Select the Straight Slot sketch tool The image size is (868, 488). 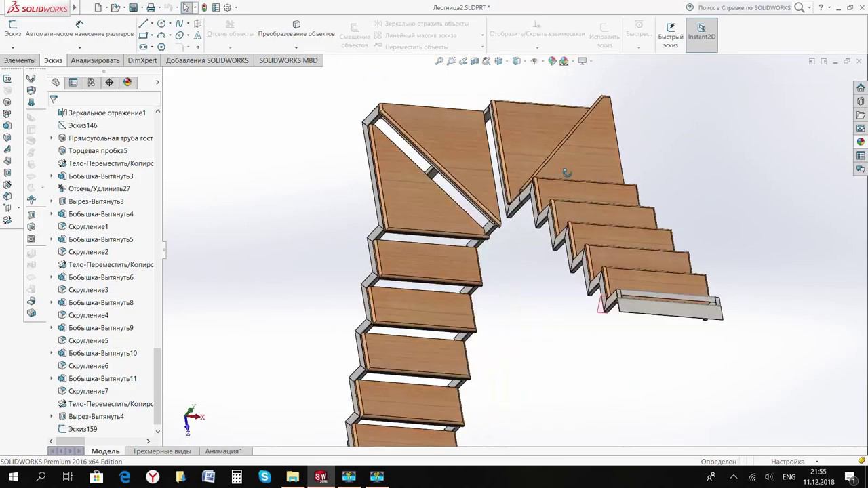coord(143,47)
